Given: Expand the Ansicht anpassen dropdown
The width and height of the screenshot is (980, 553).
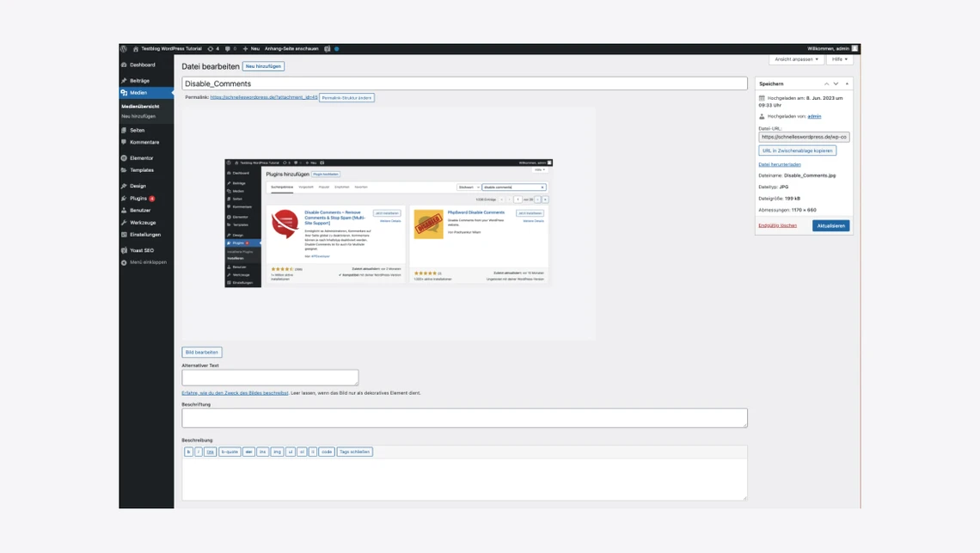Looking at the screenshot, I should [796, 59].
